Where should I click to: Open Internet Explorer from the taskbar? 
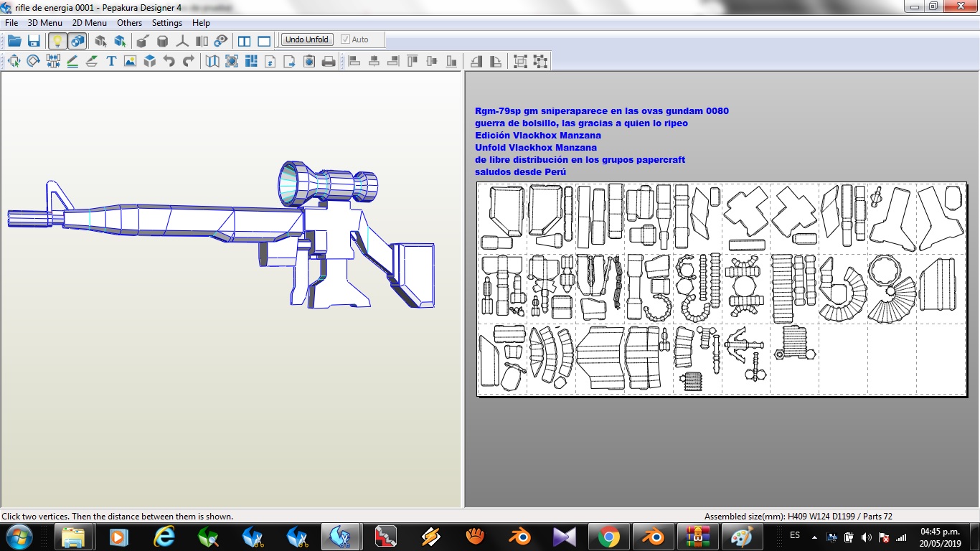164,537
